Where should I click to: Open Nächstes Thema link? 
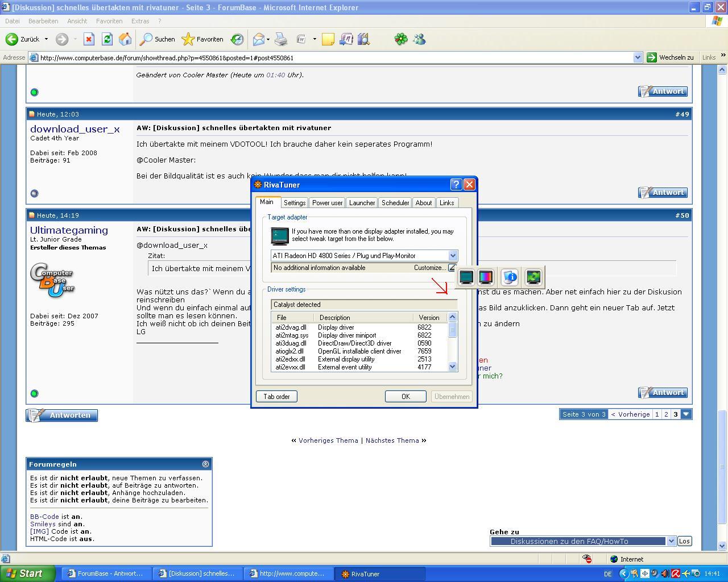pyautogui.click(x=392, y=440)
